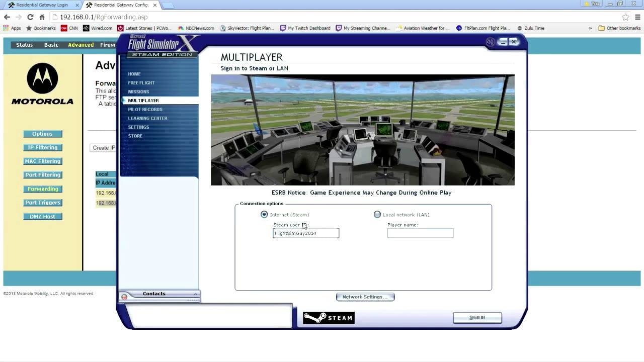Open PILOT RECORDS in simulator menu

pos(145,109)
